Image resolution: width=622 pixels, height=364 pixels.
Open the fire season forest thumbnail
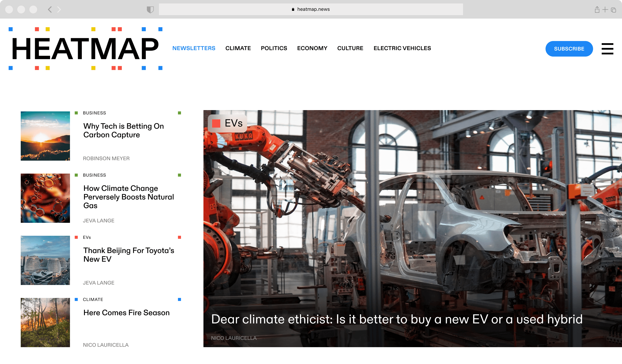[45, 322]
